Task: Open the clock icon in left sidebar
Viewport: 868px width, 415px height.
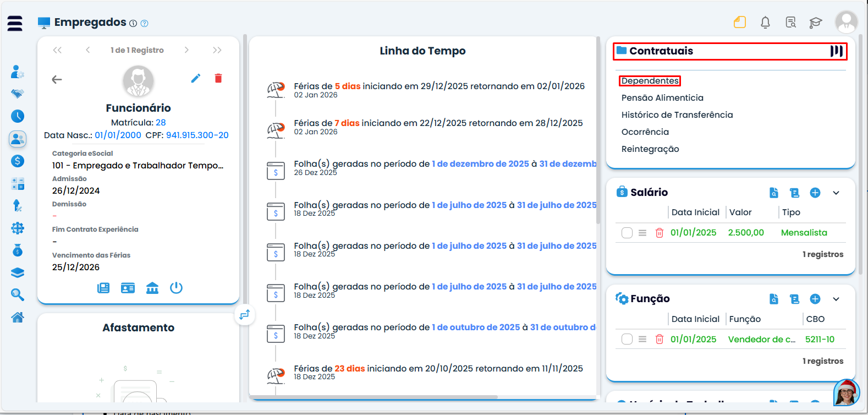Action: click(x=18, y=116)
